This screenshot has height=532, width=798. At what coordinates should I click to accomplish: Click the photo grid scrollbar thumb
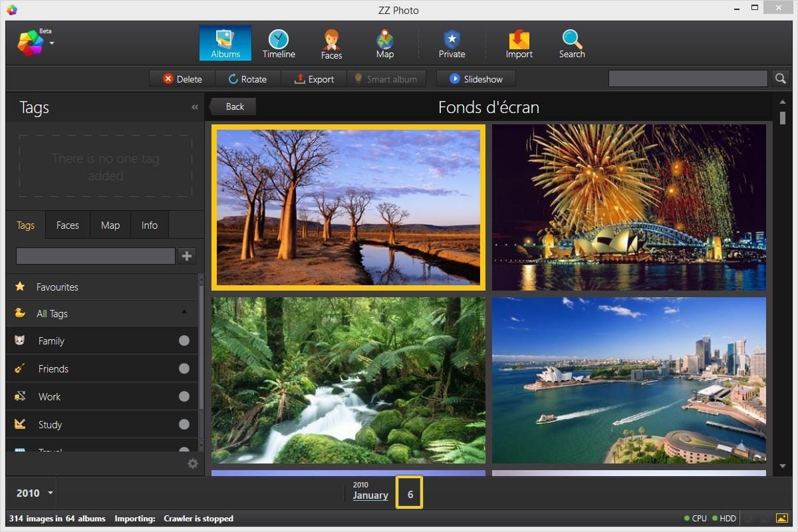pyautogui.click(x=783, y=118)
